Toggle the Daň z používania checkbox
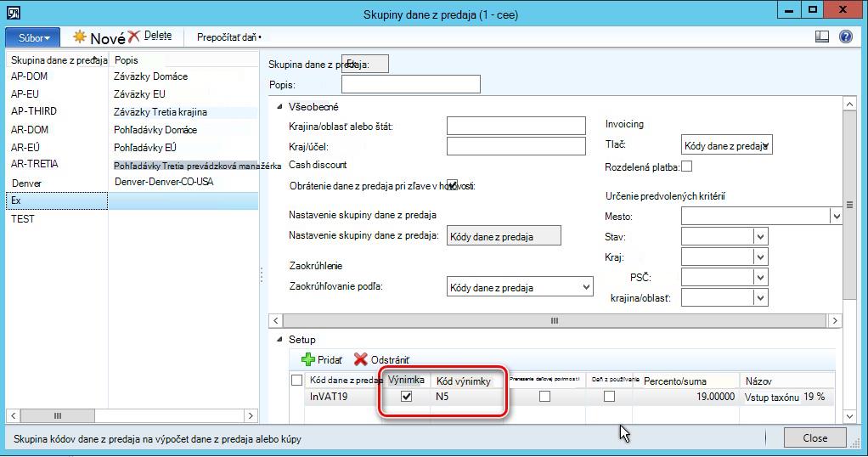This screenshot has width=868, height=457. (x=610, y=397)
